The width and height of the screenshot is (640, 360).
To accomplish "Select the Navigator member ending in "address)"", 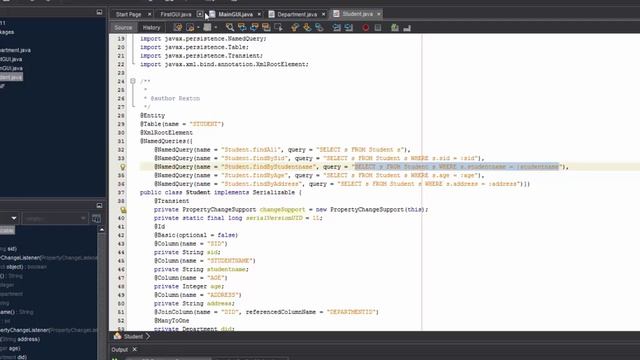I will point(20,339).
